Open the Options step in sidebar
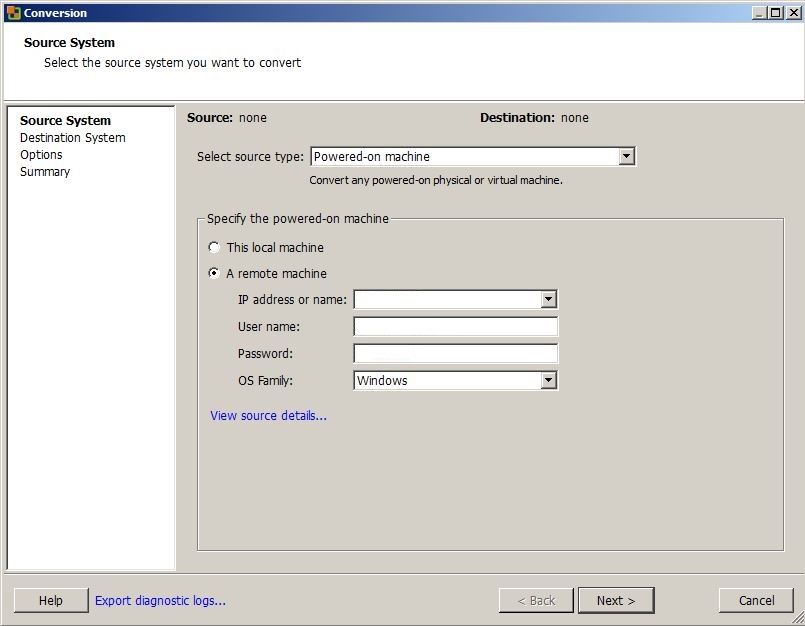The width and height of the screenshot is (805, 626). tap(41, 155)
